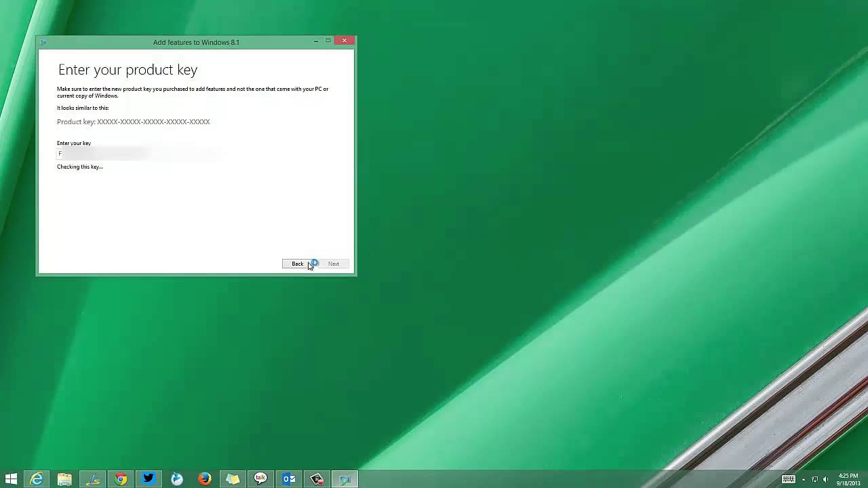This screenshot has width=868, height=488.
Task: Open the network icon in the system tray
Action: click(x=815, y=479)
